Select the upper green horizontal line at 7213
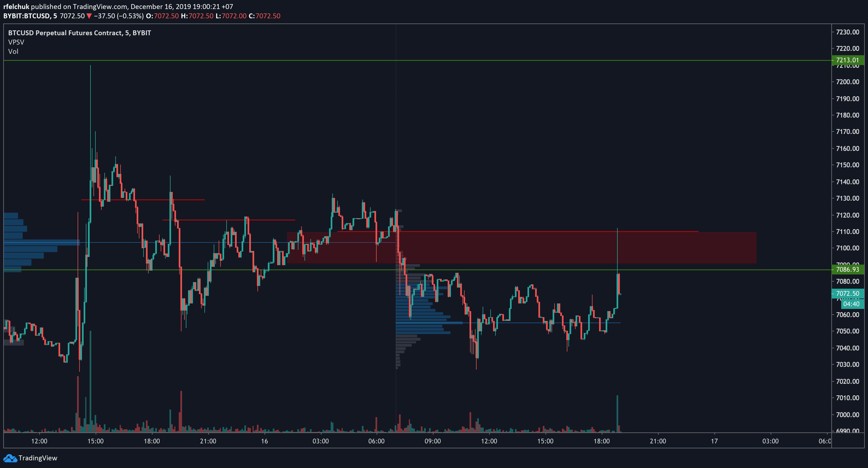This screenshot has height=468, width=868. (x=418, y=60)
